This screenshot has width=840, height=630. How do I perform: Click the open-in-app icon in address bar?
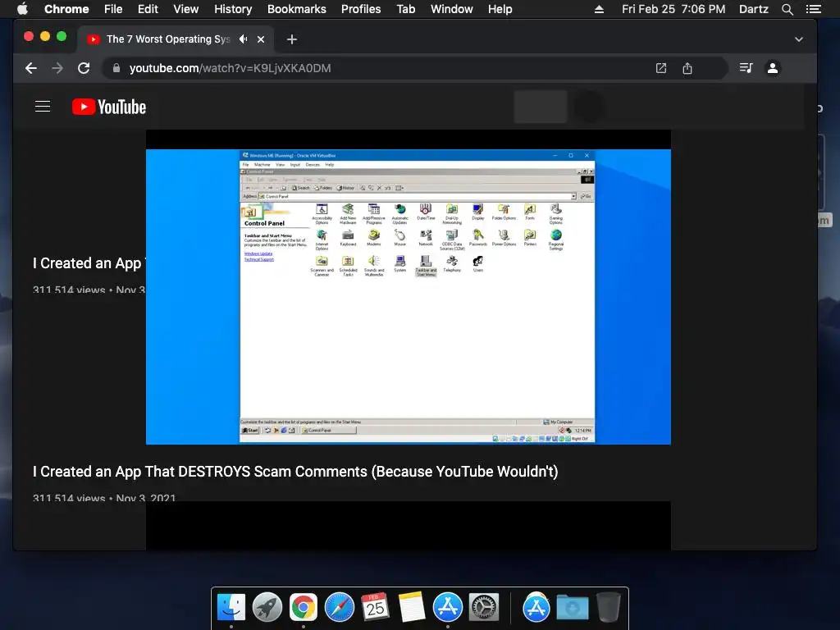pyautogui.click(x=661, y=68)
